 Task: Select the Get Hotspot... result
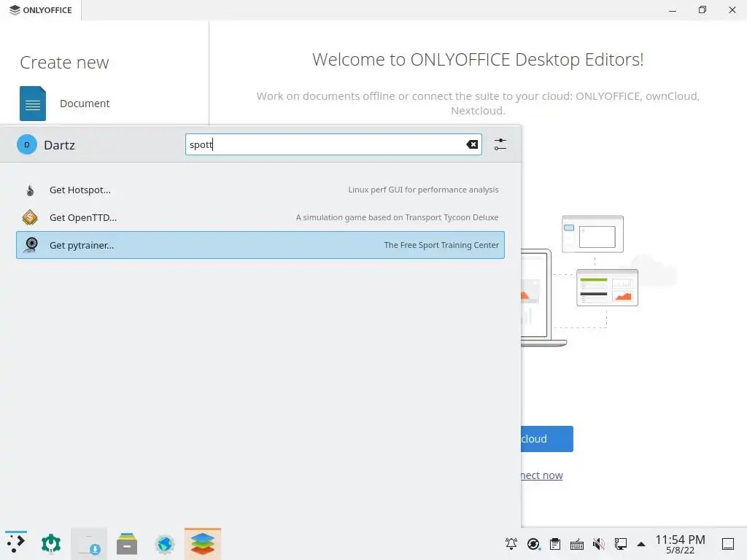[260, 190]
